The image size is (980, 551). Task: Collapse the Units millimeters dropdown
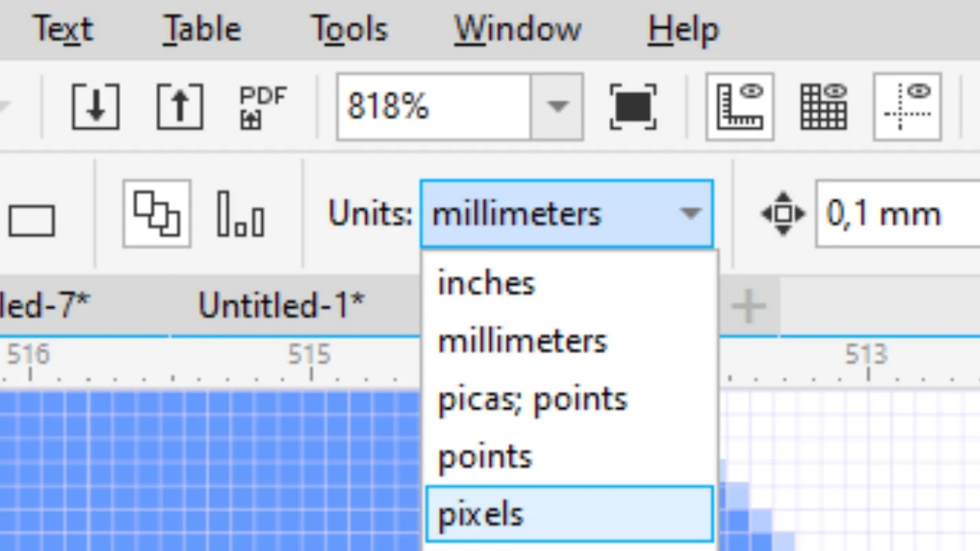click(x=690, y=214)
